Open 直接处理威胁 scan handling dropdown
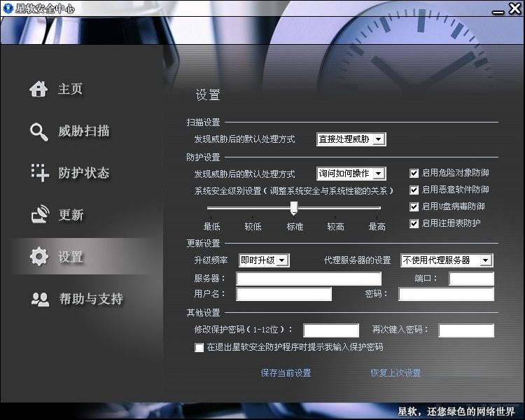 [x=351, y=139]
